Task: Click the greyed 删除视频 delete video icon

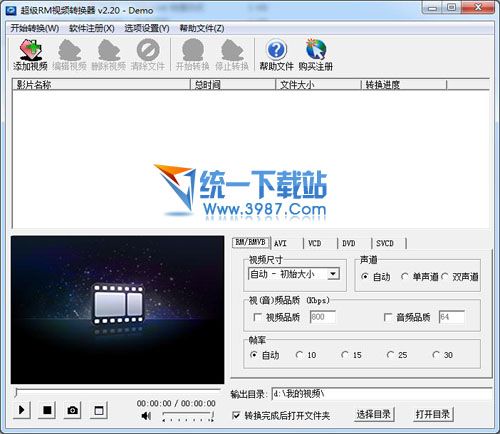Action: tap(109, 55)
